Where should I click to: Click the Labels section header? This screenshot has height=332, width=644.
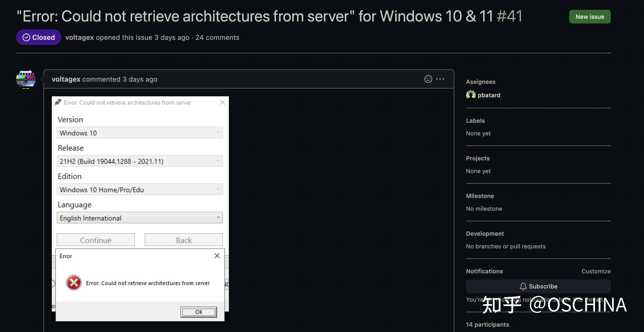coord(475,121)
